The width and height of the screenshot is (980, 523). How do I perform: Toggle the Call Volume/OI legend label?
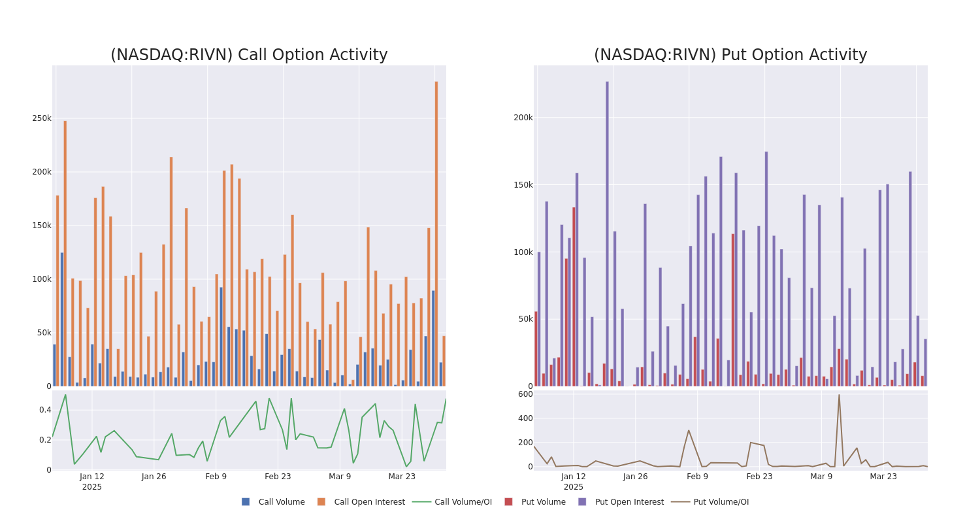(x=463, y=502)
